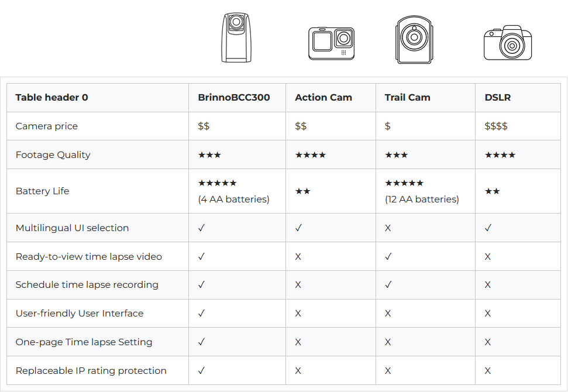Select the Trail Cam column header

tap(408, 98)
